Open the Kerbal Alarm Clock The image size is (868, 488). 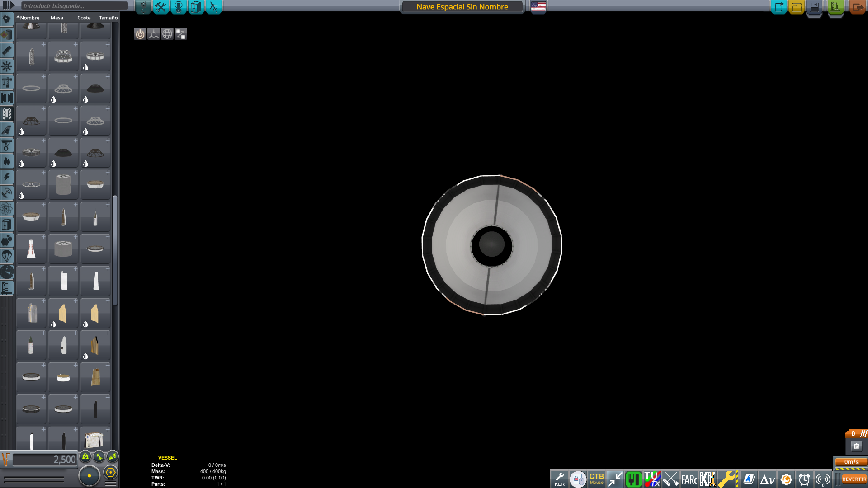tap(803, 479)
